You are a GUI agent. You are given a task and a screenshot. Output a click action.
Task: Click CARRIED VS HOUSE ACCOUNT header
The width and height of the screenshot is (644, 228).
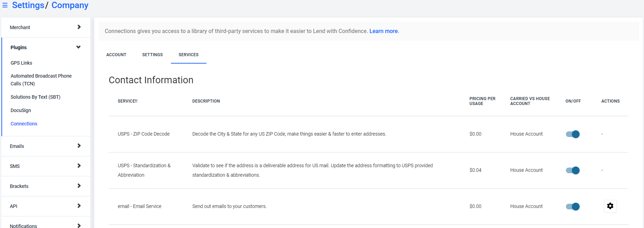(530, 101)
